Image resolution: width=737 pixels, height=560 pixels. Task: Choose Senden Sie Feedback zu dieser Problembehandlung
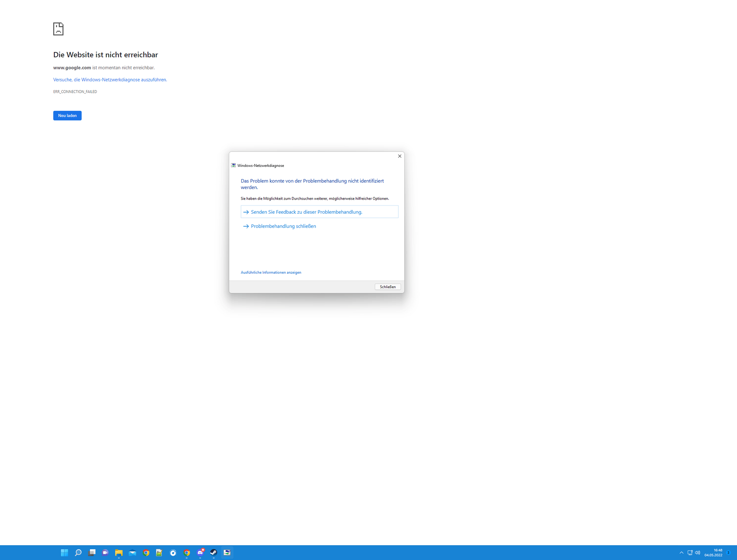pyautogui.click(x=319, y=212)
